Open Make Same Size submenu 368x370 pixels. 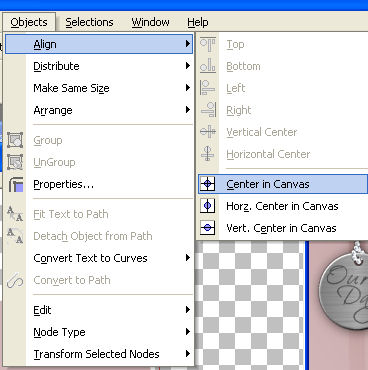(x=99, y=88)
